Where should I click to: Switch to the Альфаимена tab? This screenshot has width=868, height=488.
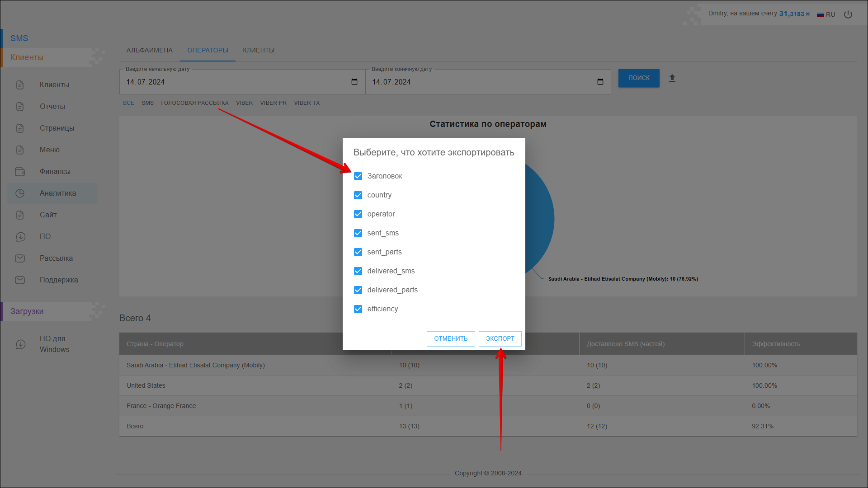coord(150,50)
